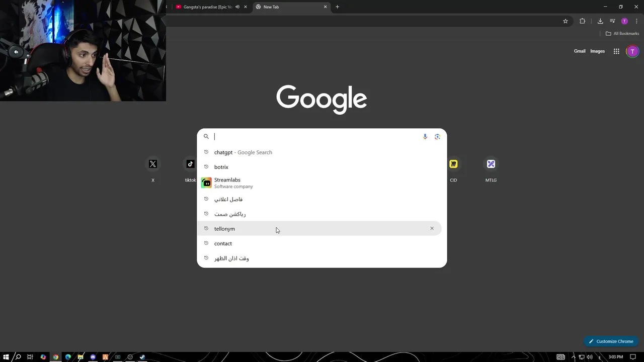
Task: Open the Extensions puzzle icon
Action: (583, 21)
